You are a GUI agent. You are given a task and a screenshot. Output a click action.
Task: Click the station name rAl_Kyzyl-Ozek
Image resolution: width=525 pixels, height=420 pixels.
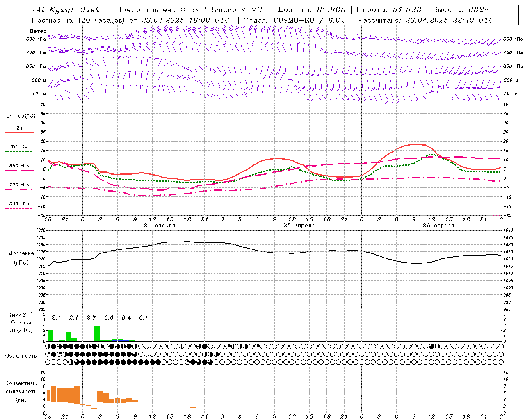(x=66, y=10)
